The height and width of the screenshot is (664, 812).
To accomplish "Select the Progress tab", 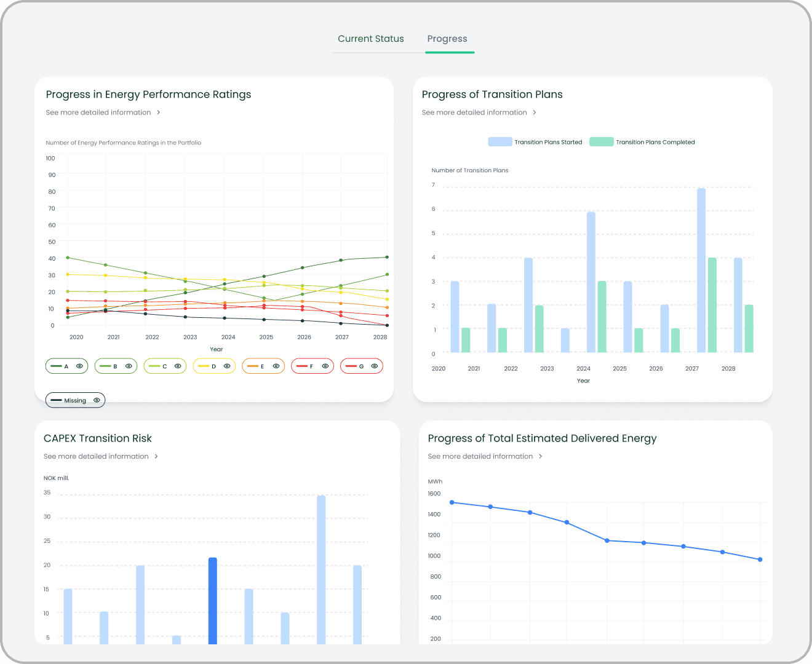I will pos(447,39).
